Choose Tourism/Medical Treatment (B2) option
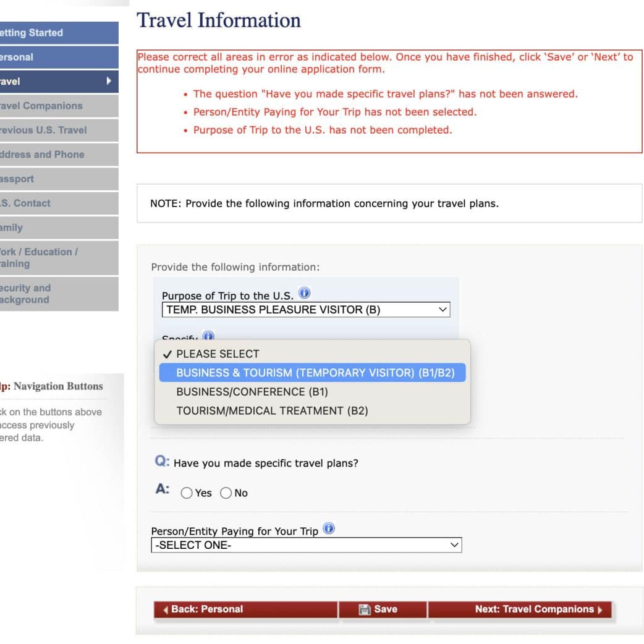This screenshot has width=644, height=644. [272, 410]
